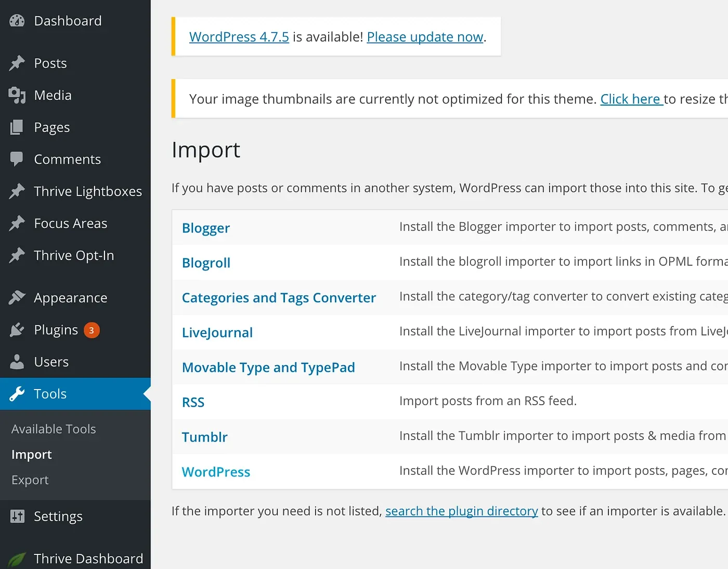
Task: Click the Pages stacked-sheets icon
Action: point(17,127)
